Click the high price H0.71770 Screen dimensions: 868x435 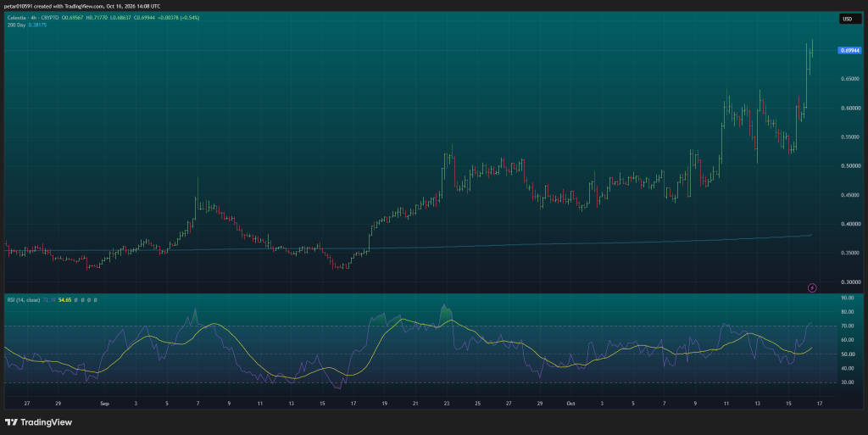coord(97,18)
